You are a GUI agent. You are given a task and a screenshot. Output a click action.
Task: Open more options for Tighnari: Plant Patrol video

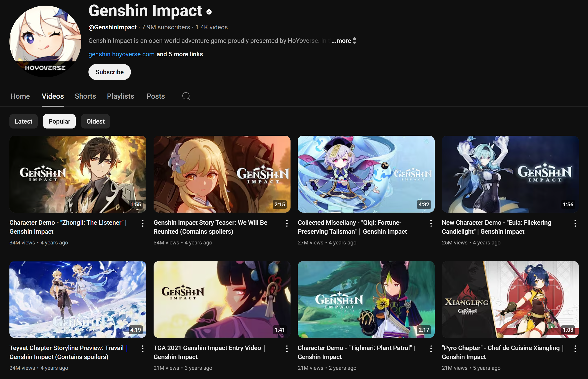(x=431, y=349)
